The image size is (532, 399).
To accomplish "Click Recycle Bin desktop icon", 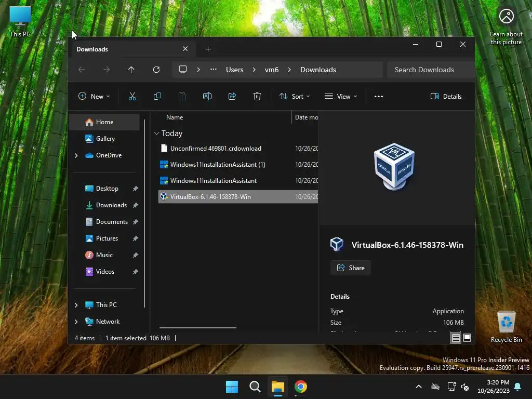I will [506, 327].
